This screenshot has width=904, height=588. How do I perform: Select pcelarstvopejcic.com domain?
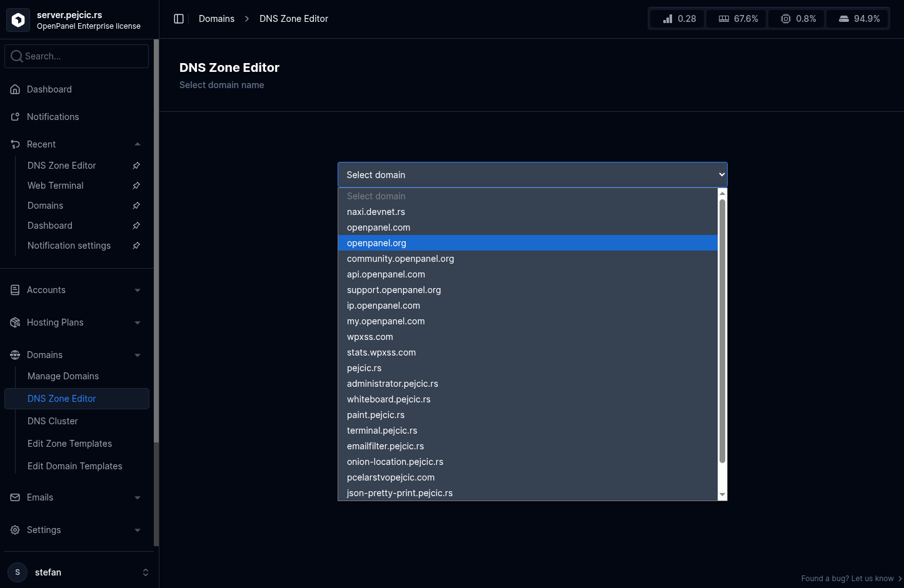pyautogui.click(x=528, y=477)
